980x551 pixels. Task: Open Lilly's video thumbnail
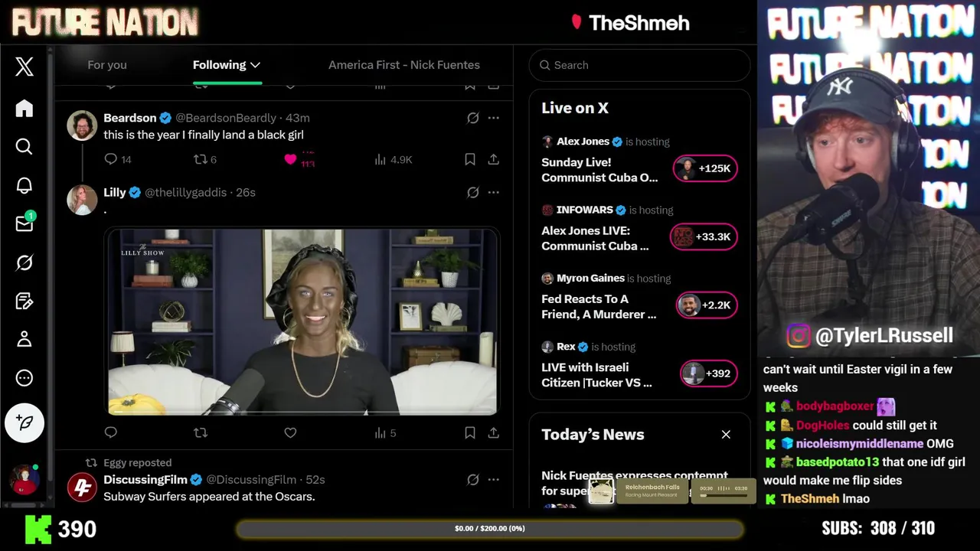302,321
